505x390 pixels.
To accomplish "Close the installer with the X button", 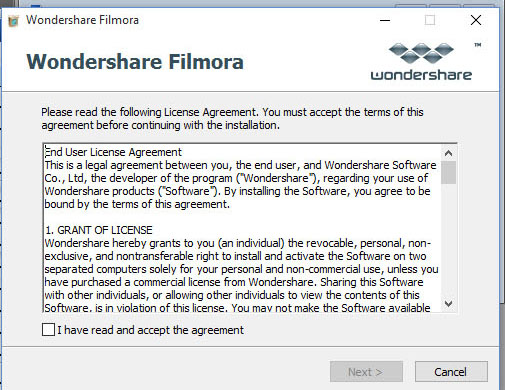I will click(476, 20).
